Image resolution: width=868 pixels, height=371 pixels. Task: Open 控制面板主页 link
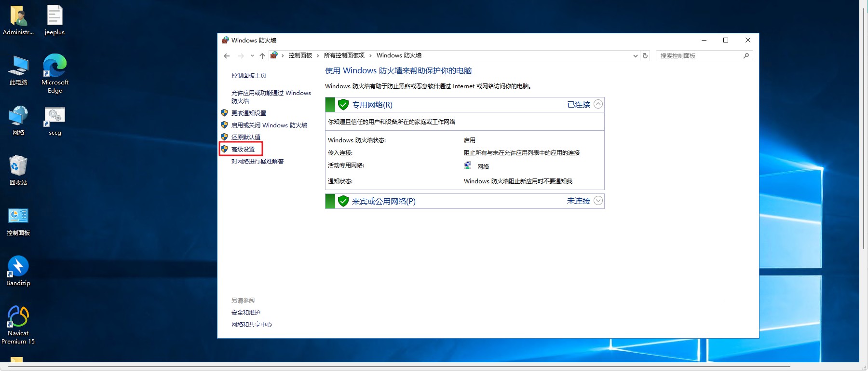coord(249,76)
